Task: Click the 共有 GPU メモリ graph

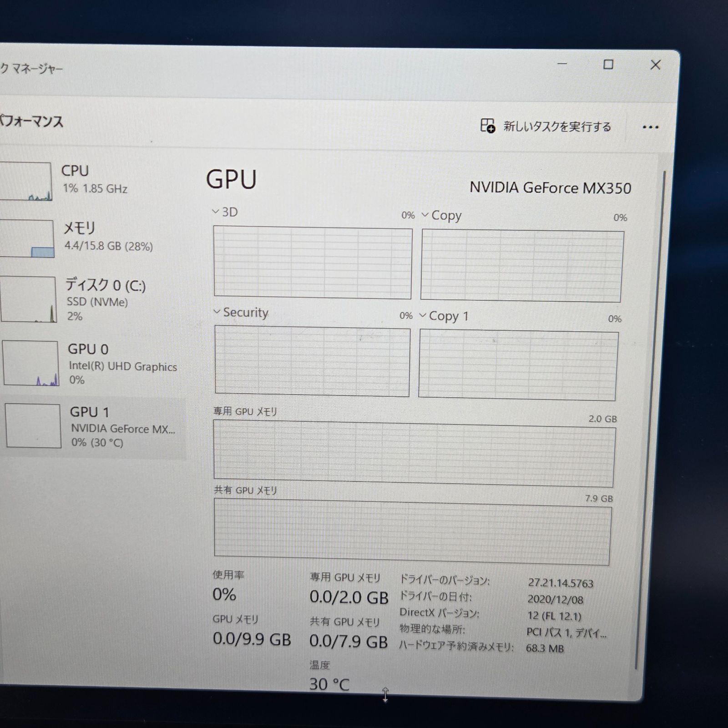Action: pyautogui.click(x=412, y=531)
